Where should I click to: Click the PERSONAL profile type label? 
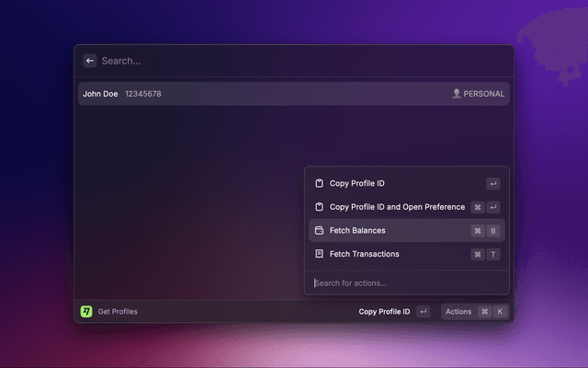coord(484,94)
